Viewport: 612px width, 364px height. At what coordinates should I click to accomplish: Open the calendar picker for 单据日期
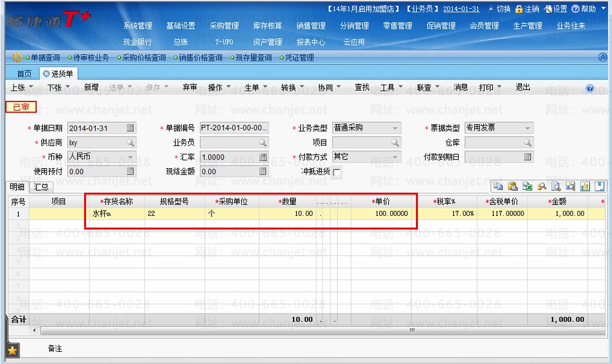pos(131,128)
